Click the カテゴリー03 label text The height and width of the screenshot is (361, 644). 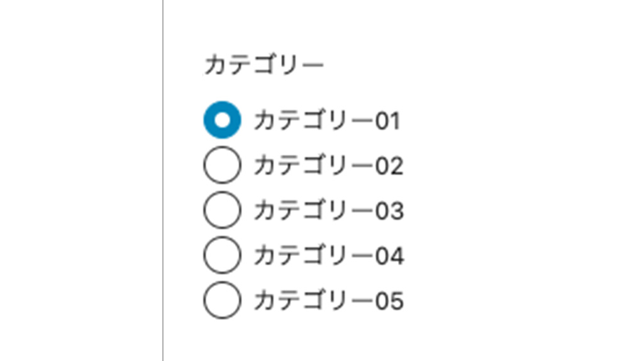(x=328, y=211)
